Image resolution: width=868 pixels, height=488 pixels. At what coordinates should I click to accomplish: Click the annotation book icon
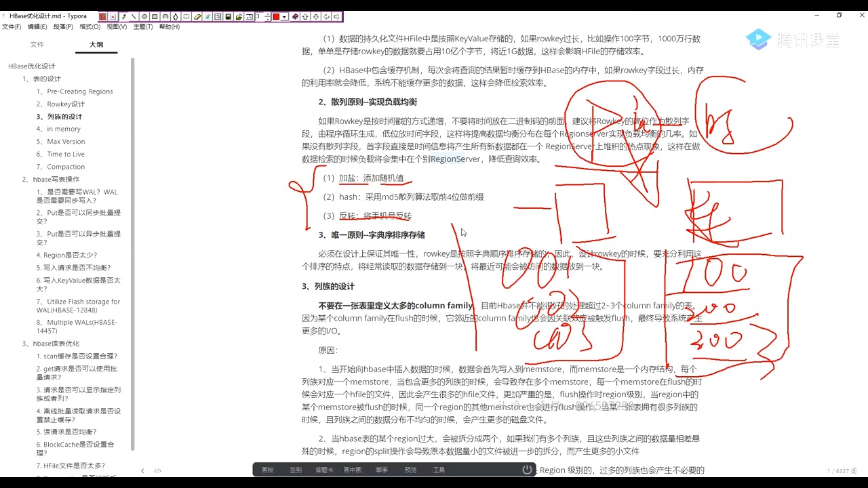point(295,16)
